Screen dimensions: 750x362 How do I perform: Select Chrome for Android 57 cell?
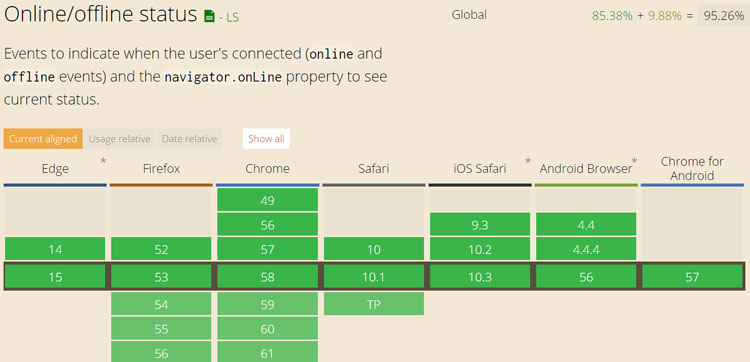pyautogui.click(x=692, y=277)
